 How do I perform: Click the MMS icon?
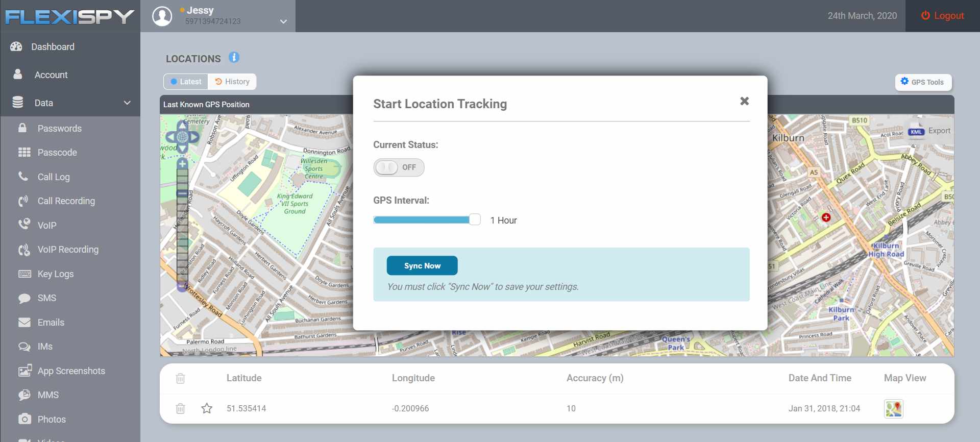click(x=24, y=395)
